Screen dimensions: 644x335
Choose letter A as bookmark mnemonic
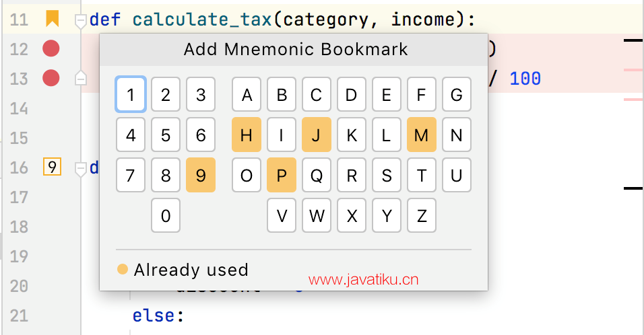[247, 95]
